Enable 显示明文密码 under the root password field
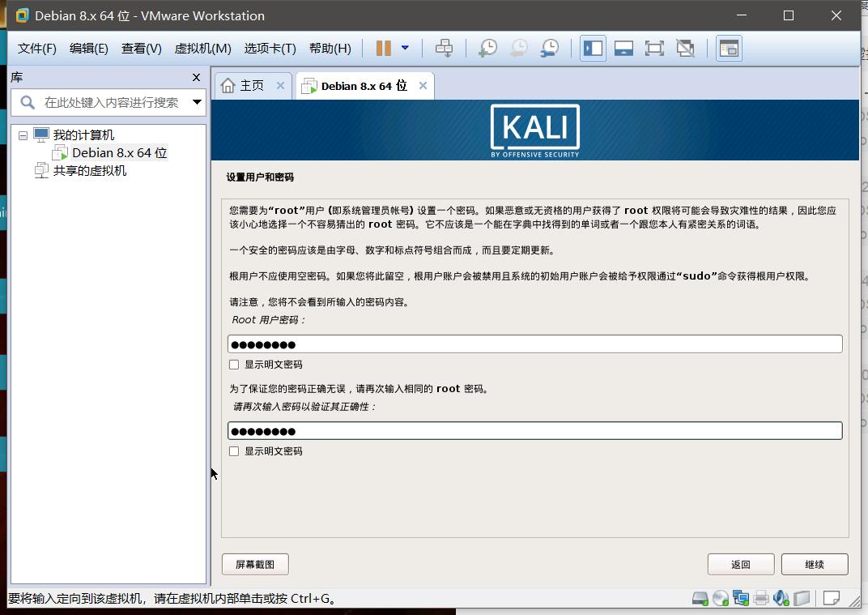 (234, 365)
